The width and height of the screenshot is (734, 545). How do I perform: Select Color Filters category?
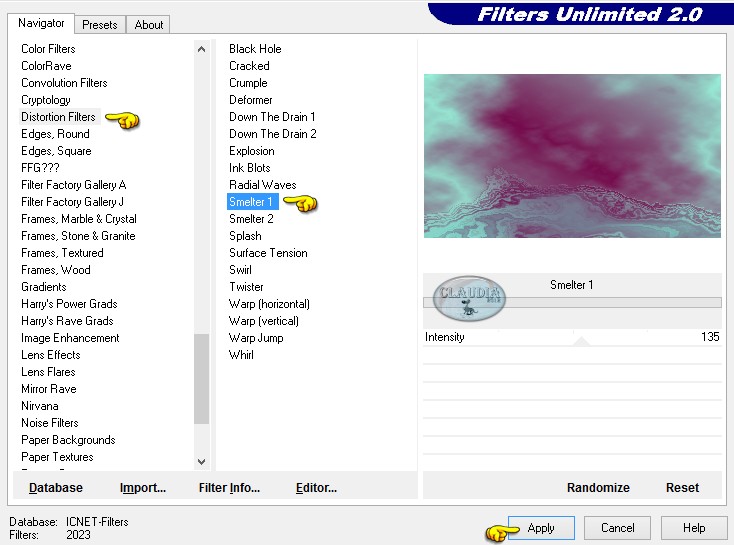click(x=48, y=49)
